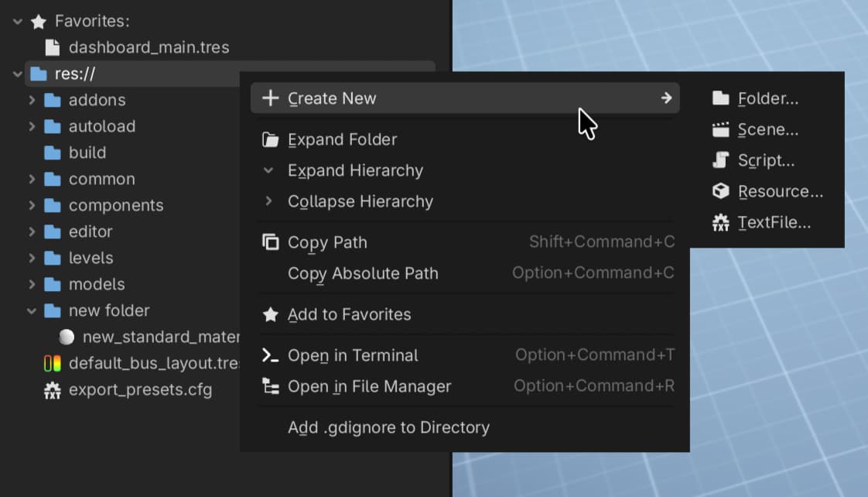Screen dimensions: 868x497
Task: Click the star icon beside Add to Favorites
Action: pyautogui.click(x=271, y=315)
